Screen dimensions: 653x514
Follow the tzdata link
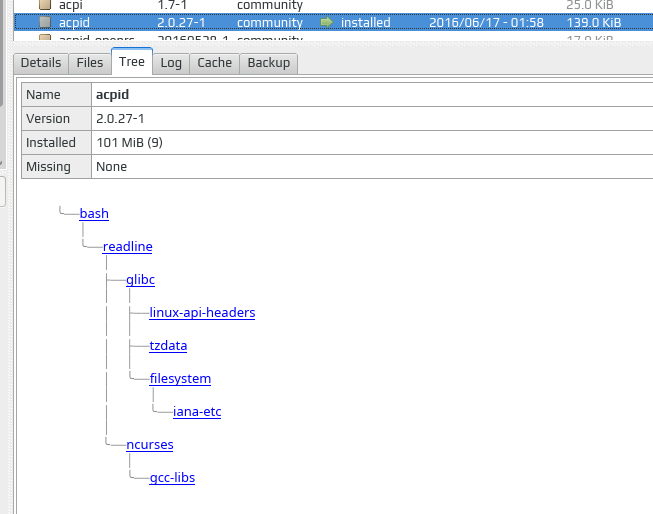(x=168, y=345)
